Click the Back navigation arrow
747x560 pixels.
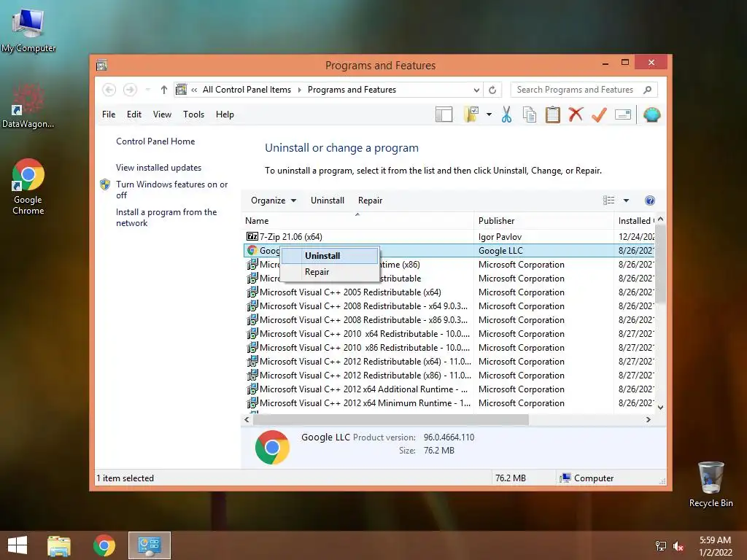(109, 90)
